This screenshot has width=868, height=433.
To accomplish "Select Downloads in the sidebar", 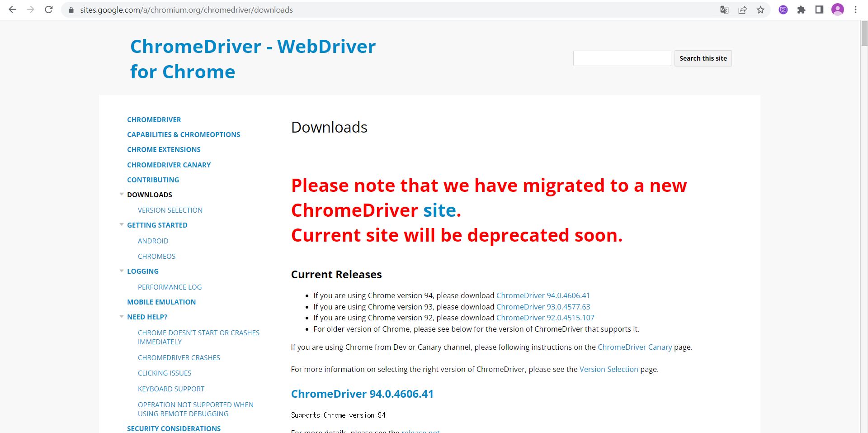I will pyautogui.click(x=150, y=195).
